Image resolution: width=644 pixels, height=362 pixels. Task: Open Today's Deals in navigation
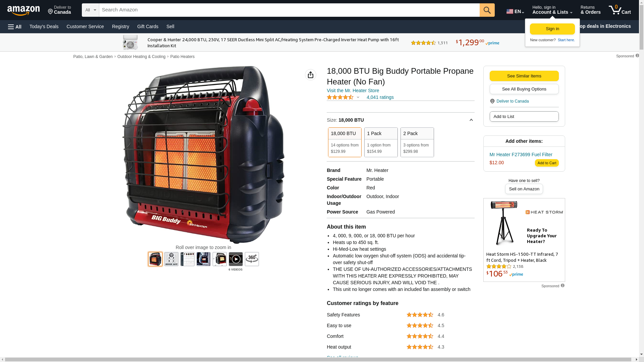(44, 26)
